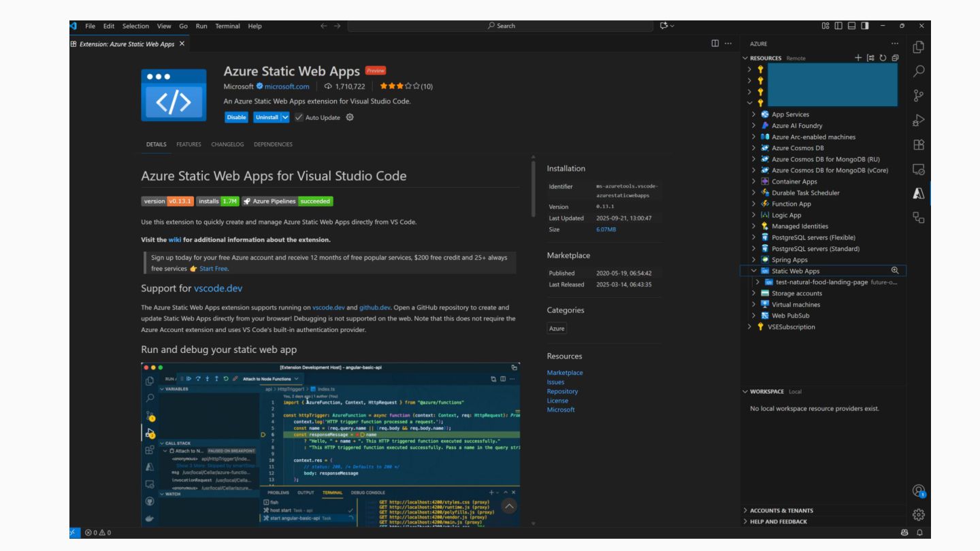Viewport: 980px width, 551px height.
Task: Click the split editor icon
Action: coord(715,44)
